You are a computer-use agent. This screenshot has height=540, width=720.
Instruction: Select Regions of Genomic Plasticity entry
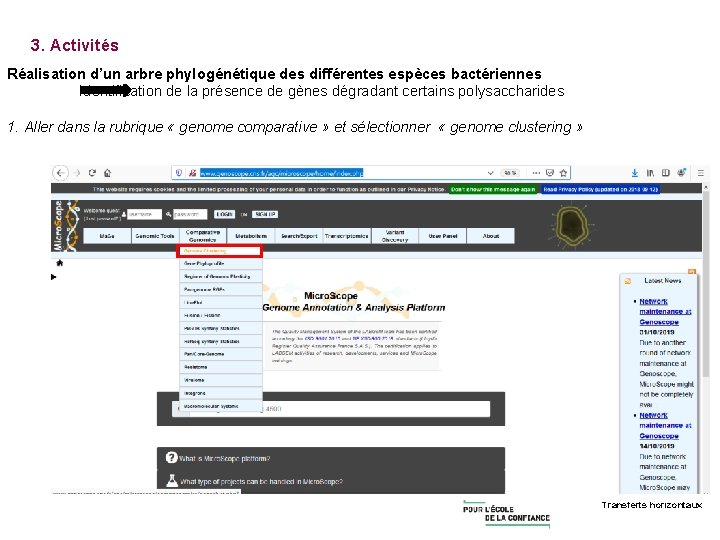[220, 276]
